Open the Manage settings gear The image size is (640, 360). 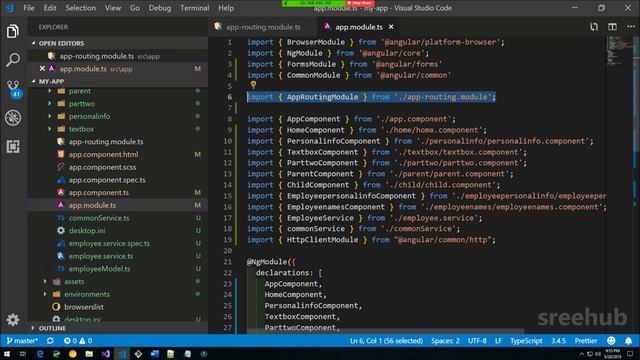point(13,320)
